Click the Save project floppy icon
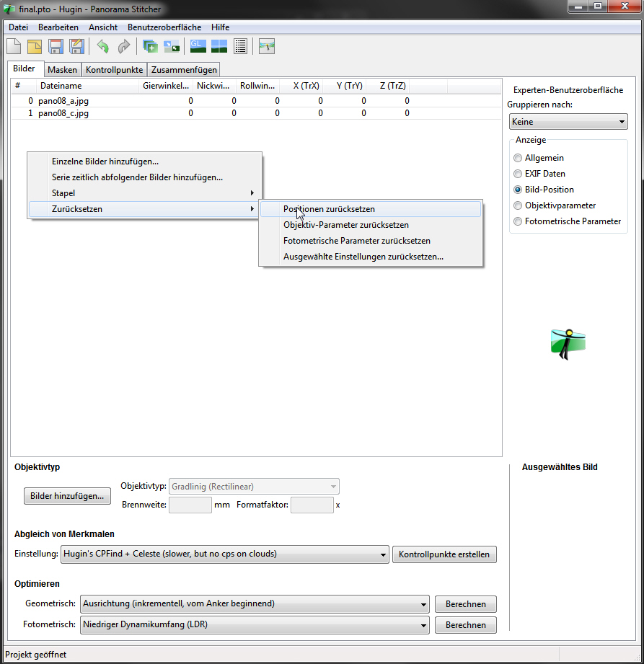This screenshot has width=644, height=664. [x=56, y=47]
